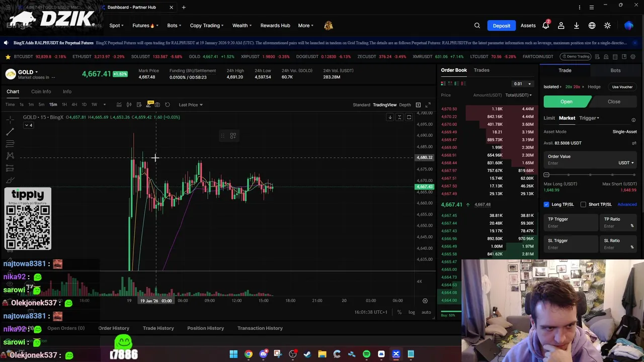
Task: Click the transfer funds arrows icon
Action: click(634, 143)
